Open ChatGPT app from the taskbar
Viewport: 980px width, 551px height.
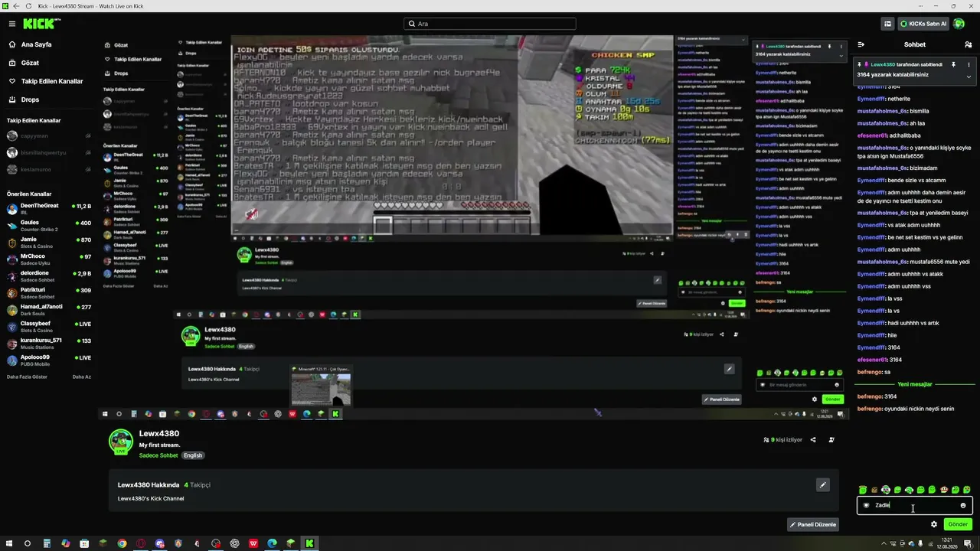[x=234, y=543]
